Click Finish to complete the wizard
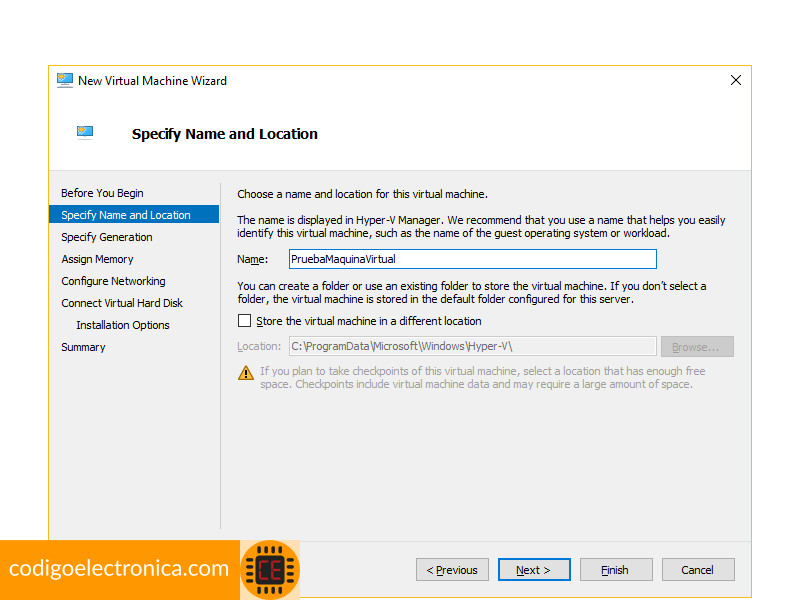This screenshot has height=600, width=800. pos(616,569)
